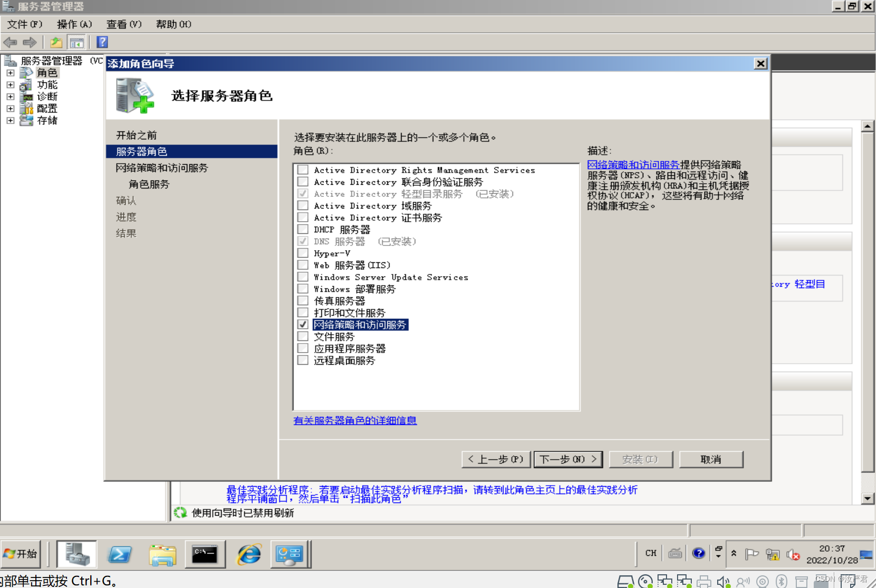Click the Action Center flag tray icon
The width and height of the screenshot is (876, 588).
[x=751, y=554]
